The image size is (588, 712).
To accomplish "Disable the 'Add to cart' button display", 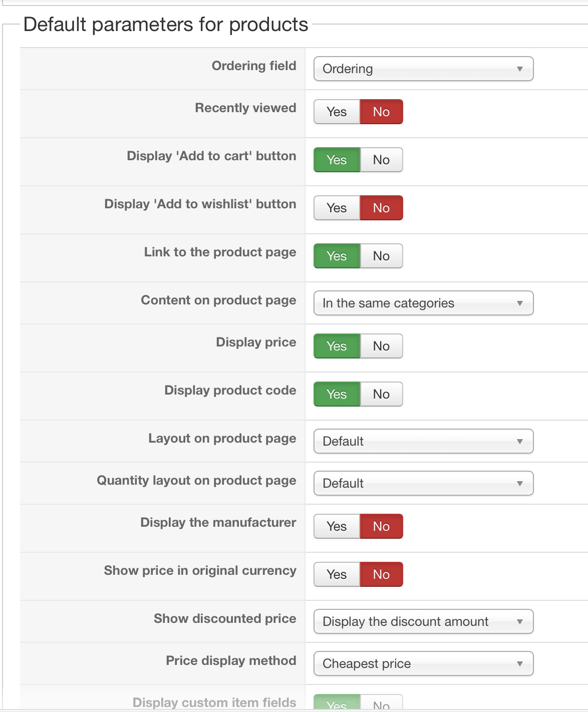I will pyautogui.click(x=381, y=160).
